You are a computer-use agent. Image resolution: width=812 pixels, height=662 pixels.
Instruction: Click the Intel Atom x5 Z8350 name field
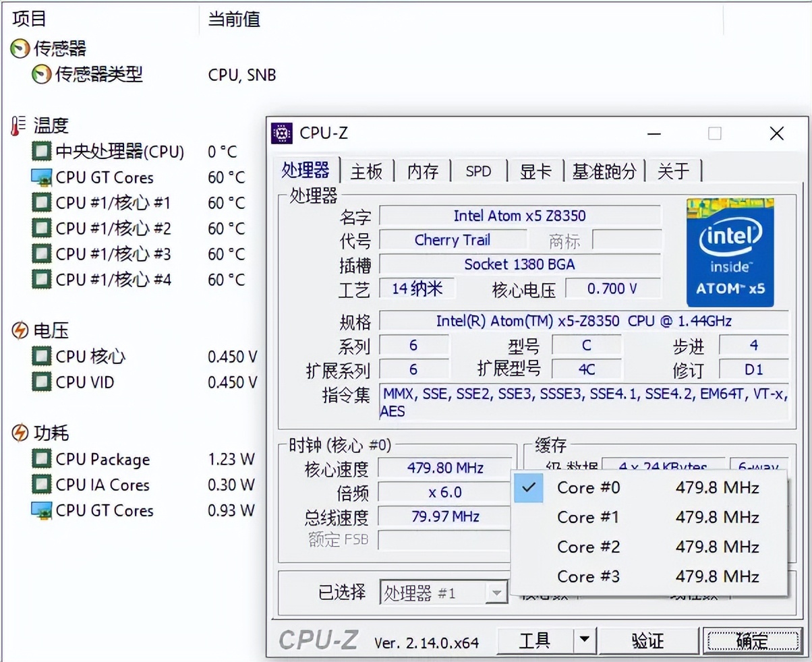coord(520,216)
